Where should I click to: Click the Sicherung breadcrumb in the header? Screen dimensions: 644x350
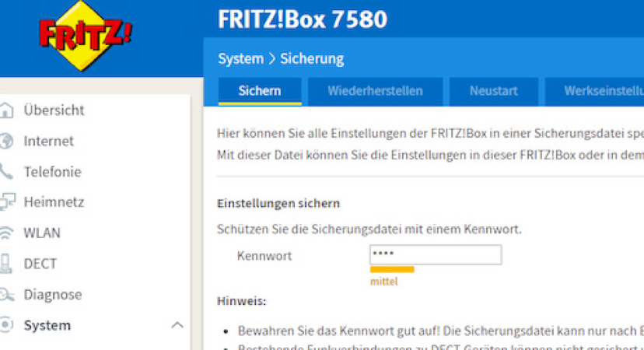(312, 59)
